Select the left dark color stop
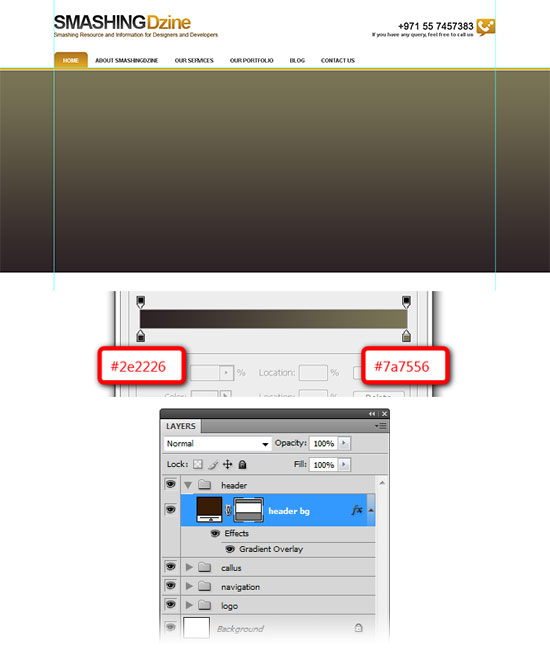Screen dimensions: 550x650 pyautogui.click(x=141, y=335)
